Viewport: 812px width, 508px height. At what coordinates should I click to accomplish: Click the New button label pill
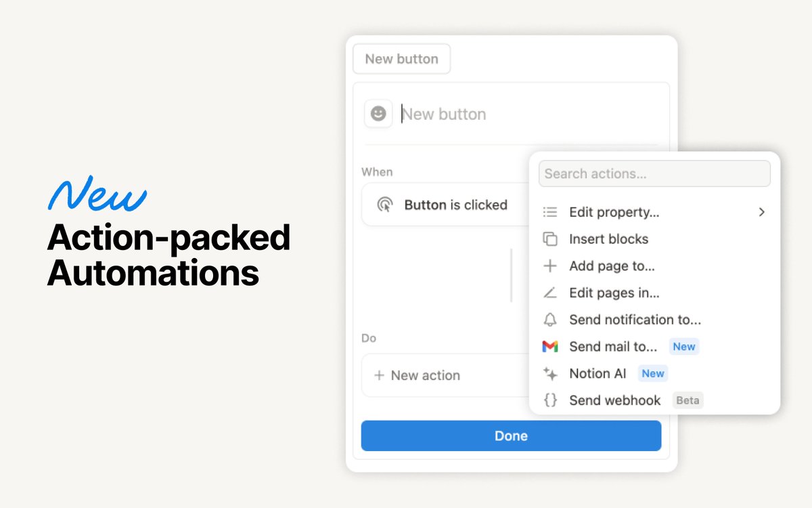[401, 59]
